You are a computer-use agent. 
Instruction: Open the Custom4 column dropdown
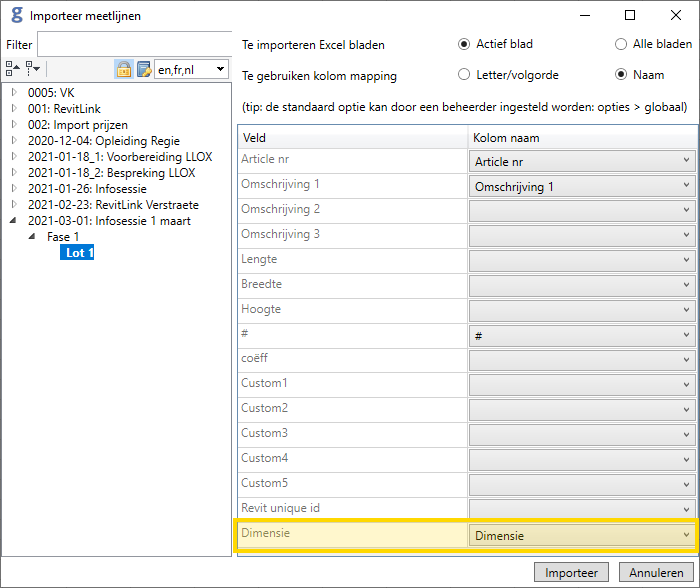[582, 461]
